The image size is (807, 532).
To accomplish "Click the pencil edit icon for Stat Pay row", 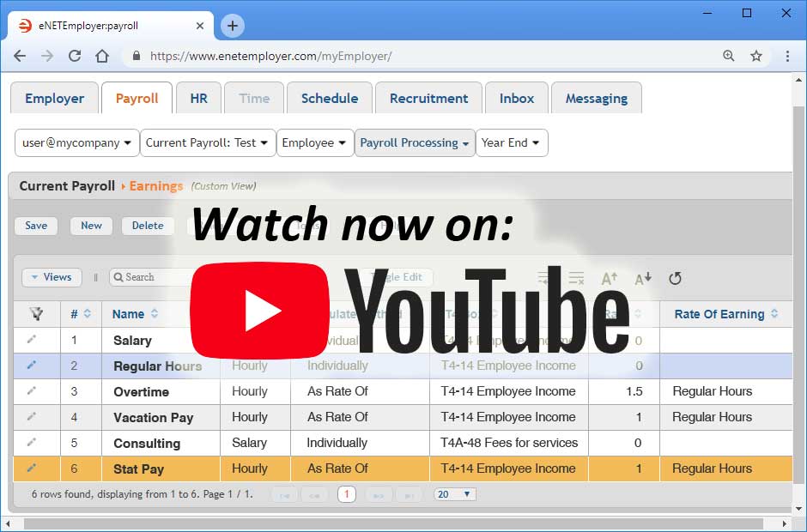I will [x=32, y=468].
